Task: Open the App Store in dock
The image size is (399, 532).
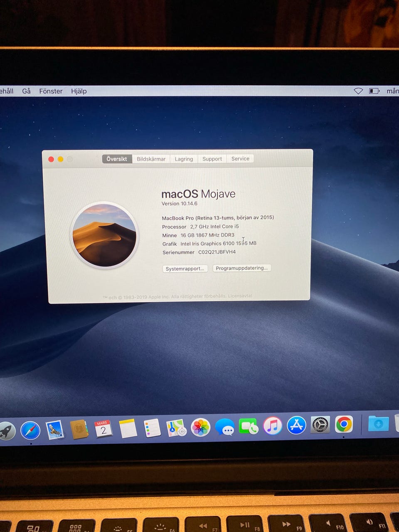Action: [x=296, y=426]
